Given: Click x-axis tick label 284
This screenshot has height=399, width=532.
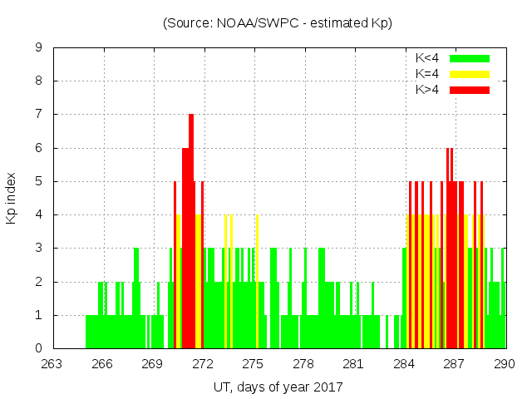Looking at the screenshot, I should pyautogui.click(x=404, y=364).
